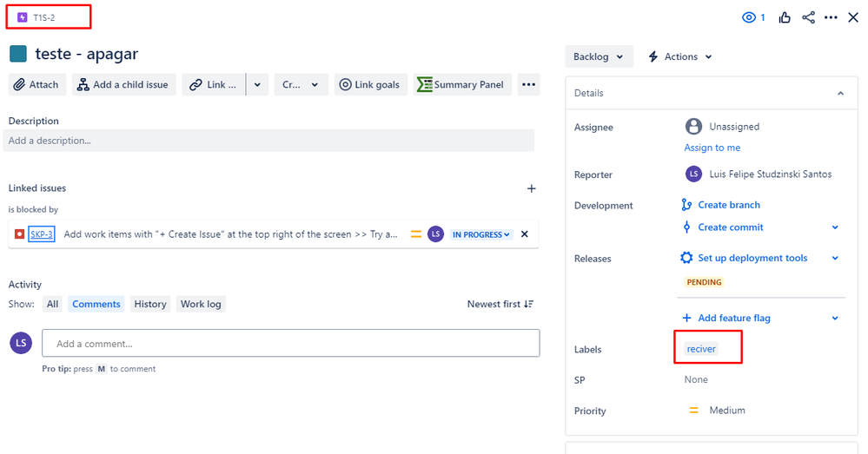The image size is (868, 454).
Task: Open the share icon
Action: point(808,17)
